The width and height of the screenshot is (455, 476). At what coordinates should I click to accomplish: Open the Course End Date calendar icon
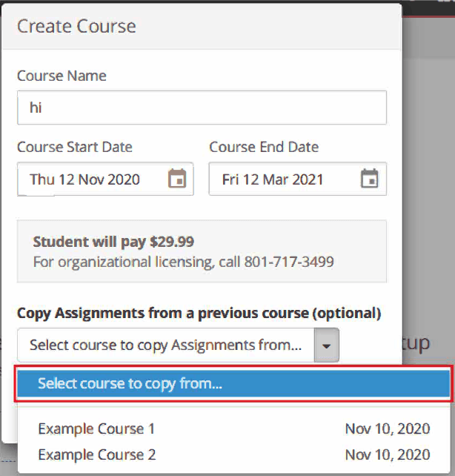click(369, 179)
